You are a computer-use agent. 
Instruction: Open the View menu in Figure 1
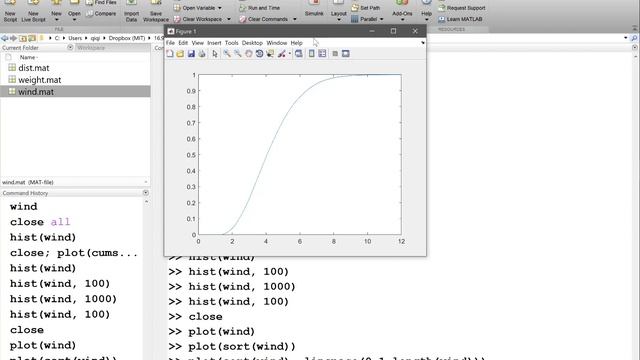198,43
